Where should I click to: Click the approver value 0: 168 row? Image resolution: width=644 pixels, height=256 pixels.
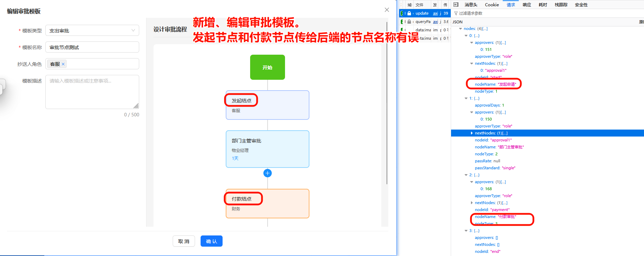[x=486, y=189]
